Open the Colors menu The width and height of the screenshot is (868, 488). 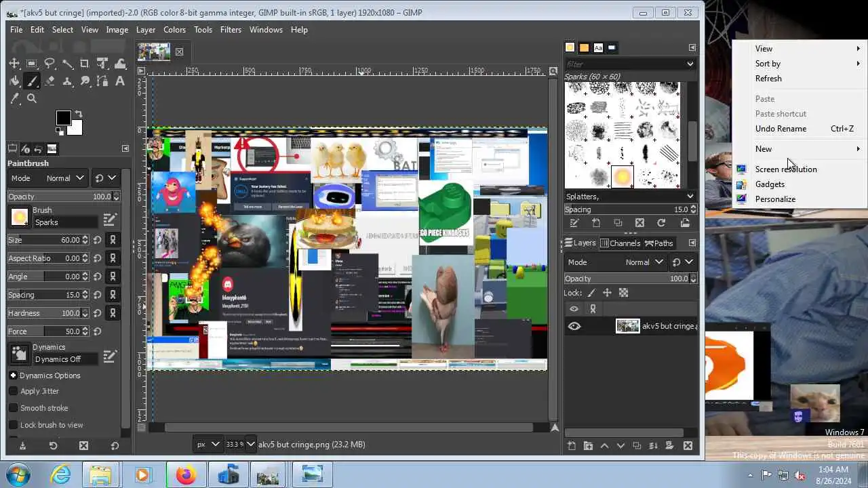[x=174, y=30]
